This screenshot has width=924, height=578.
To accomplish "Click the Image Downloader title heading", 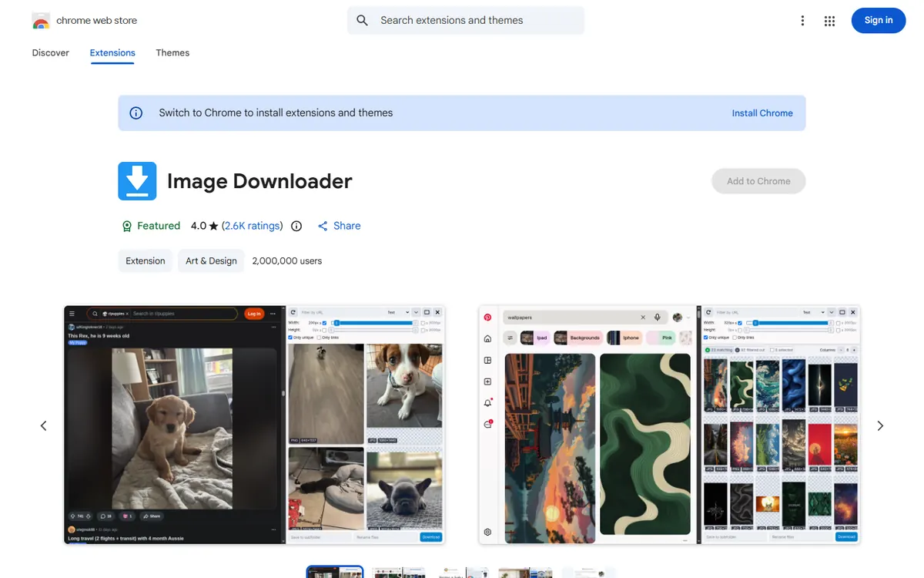I will 259,181.
